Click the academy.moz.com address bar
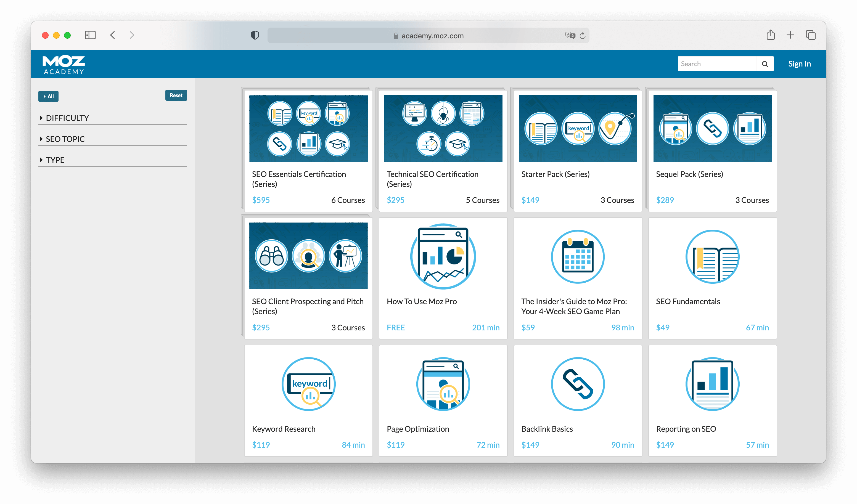The width and height of the screenshot is (857, 504). pos(428,35)
